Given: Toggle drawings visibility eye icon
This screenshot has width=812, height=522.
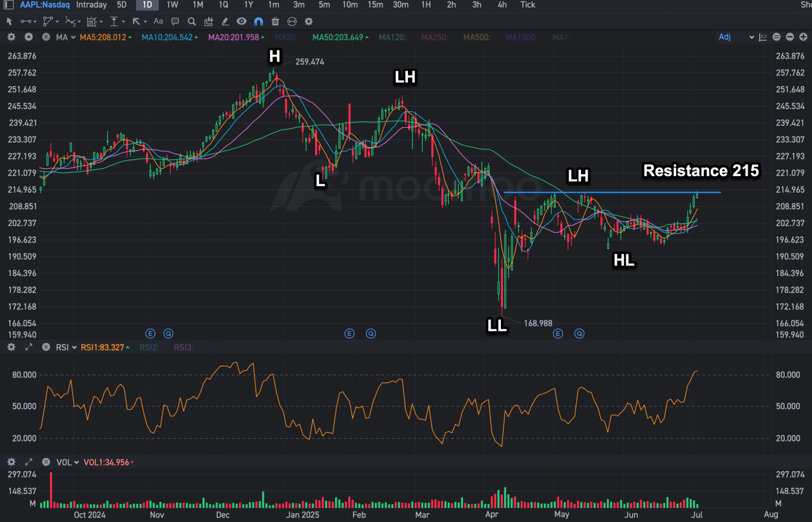Looking at the screenshot, I should (242, 21).
